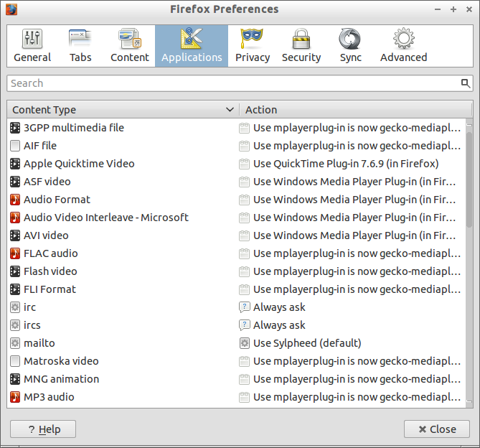Click the film icon for AVI video
The image size is (480, 448).
click(x=15, y=235)
